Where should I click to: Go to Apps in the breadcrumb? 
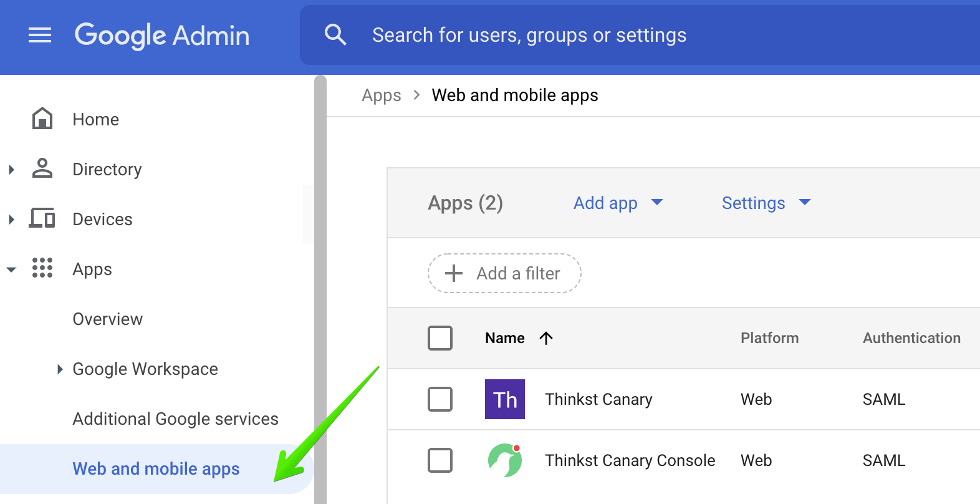click(x=382, y=95)
